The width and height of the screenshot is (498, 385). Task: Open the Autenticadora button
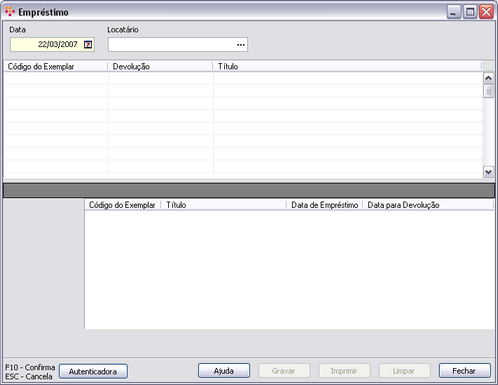[93, 371]
